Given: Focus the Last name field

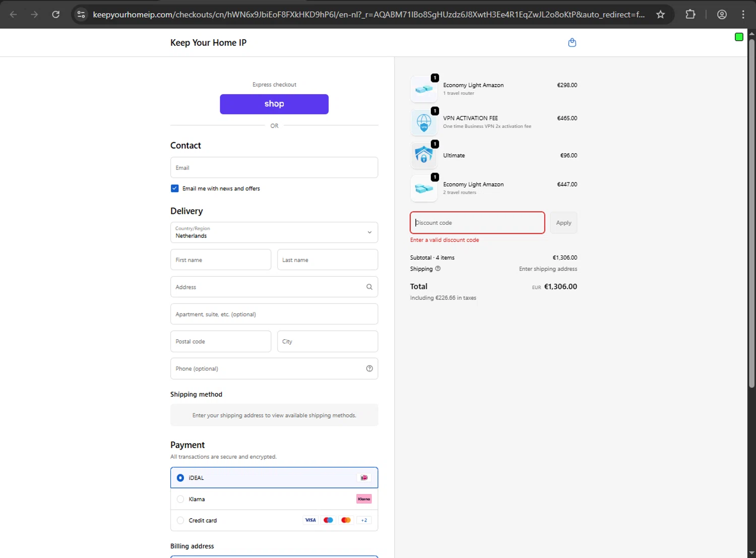Looking at the screenshot, I should pos(328,260).
